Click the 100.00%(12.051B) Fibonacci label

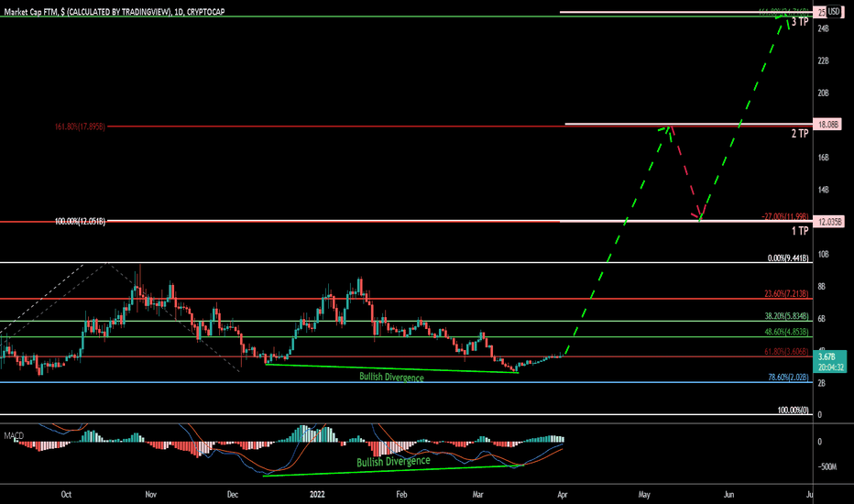tap(80, 222)
